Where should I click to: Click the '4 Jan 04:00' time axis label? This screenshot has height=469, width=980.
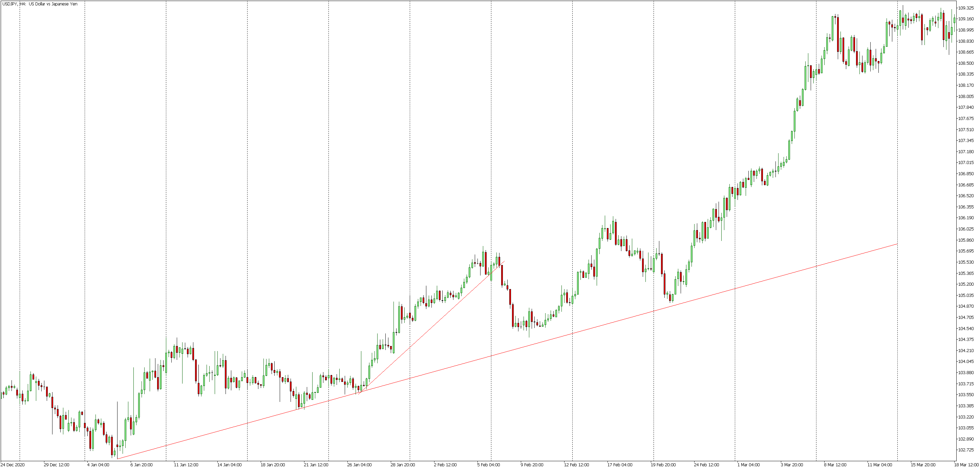point(98,465)
